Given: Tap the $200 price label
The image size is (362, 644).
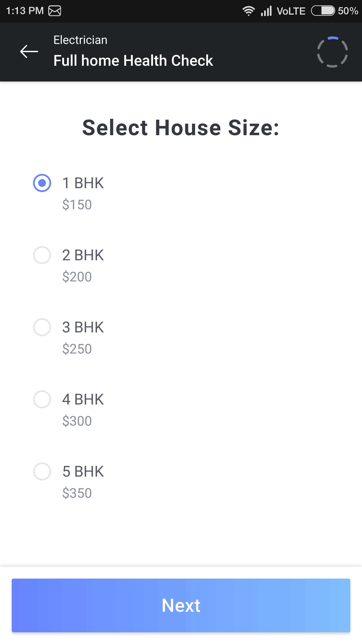Looking at the screenshot, I should (77, 277).
